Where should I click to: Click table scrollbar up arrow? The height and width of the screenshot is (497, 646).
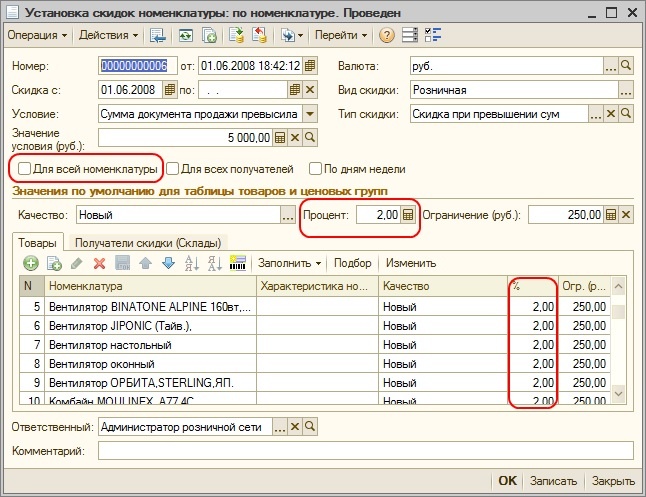[x=618, y=286]
